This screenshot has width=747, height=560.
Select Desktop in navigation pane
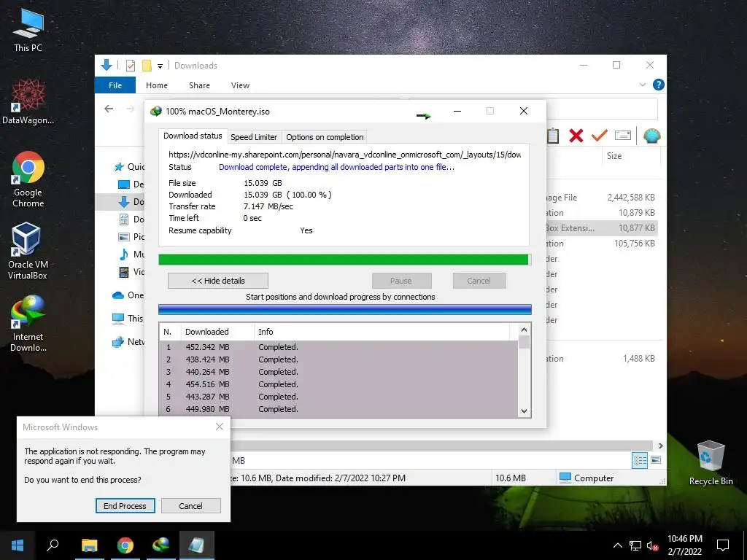click(x=131, y=184)
